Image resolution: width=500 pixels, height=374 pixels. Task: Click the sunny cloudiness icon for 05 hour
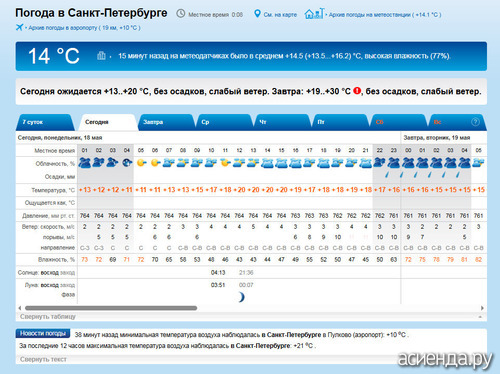pyautogui.click(x=141, y=163)
